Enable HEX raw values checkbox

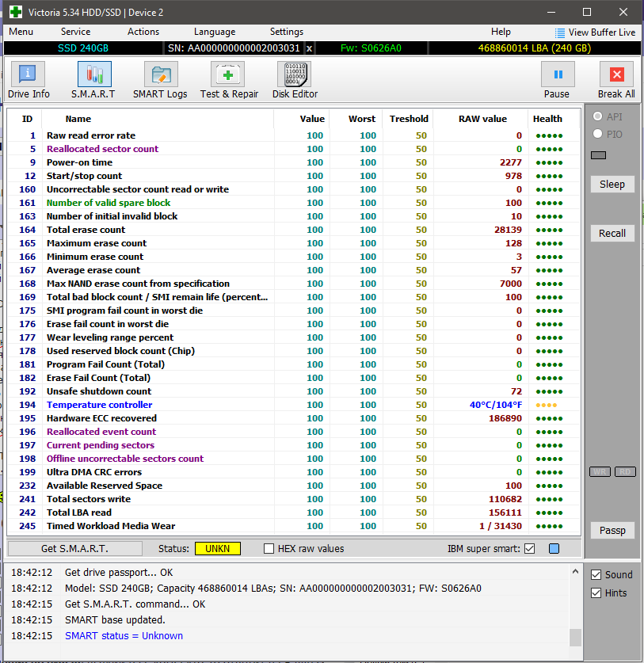(x=269, y=549)
